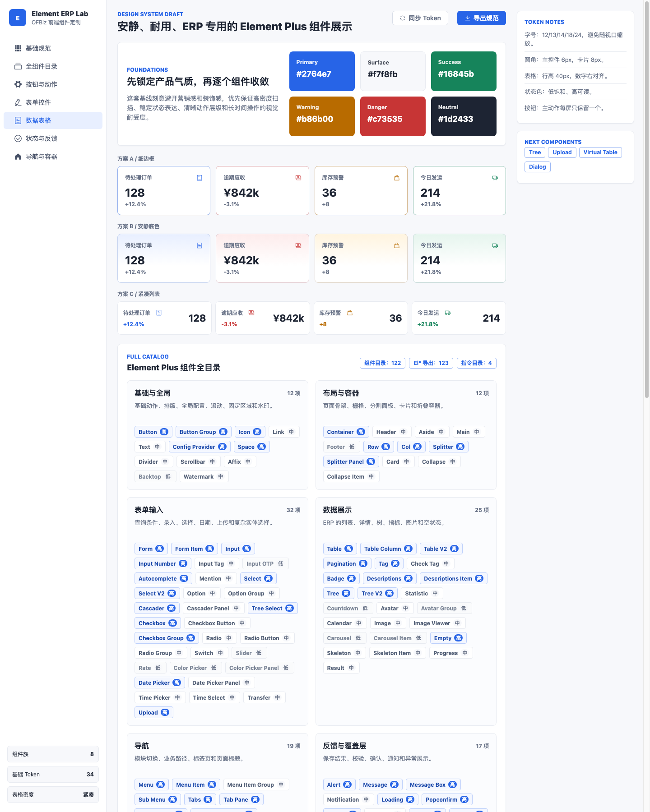Image resolution: width=650 pixels, height=812 pixels.
Task: Click bag icon on 方案 B 库存预警 card
Action: 397,245
